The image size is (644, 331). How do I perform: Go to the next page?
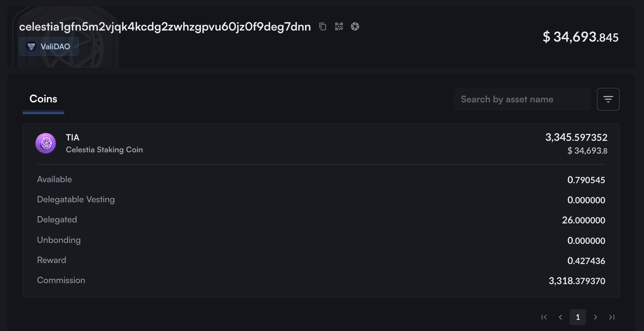(x=595, y=317)
